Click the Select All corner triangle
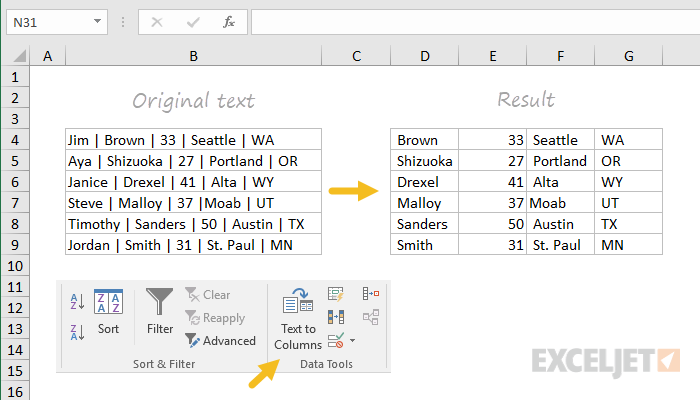 [20, 56]
